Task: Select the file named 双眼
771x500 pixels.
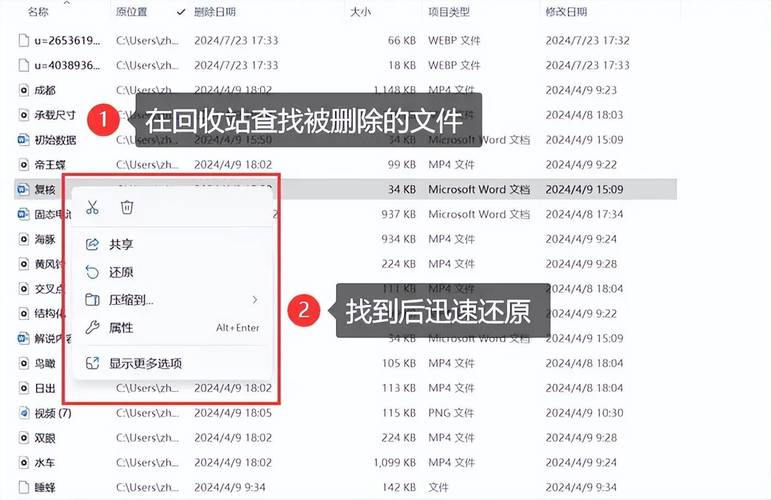Action: click(45, 438)
